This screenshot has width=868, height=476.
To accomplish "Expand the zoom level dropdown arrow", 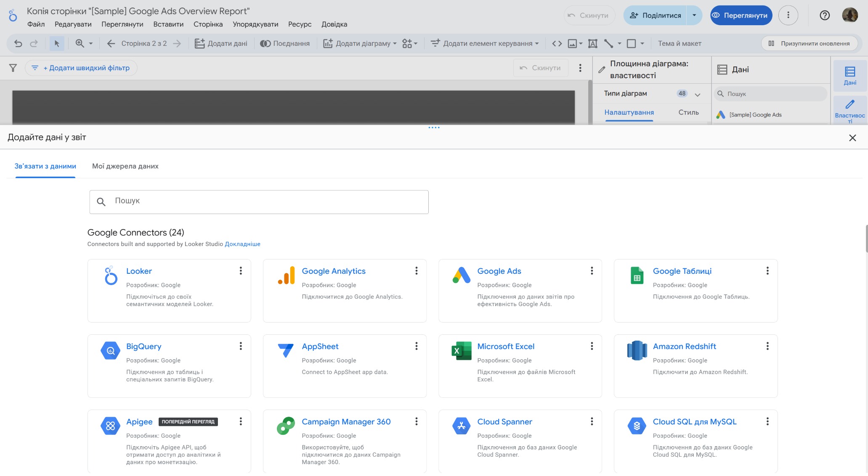I will 90,43.
